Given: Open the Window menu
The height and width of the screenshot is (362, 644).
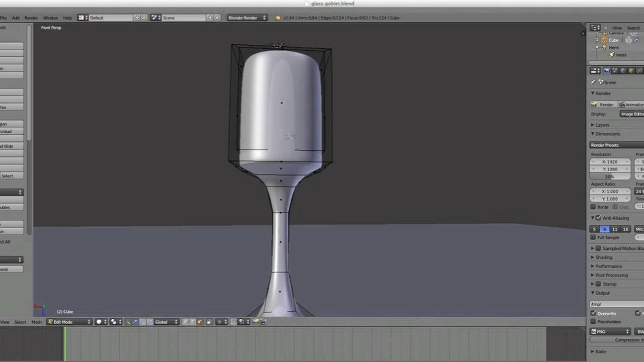Looking at the screenshot, I should (50, 18).
